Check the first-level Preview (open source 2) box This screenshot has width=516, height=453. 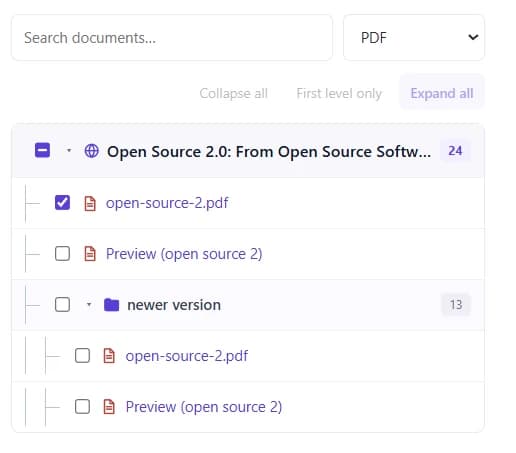pyautogui.click(x=62, y=254)
